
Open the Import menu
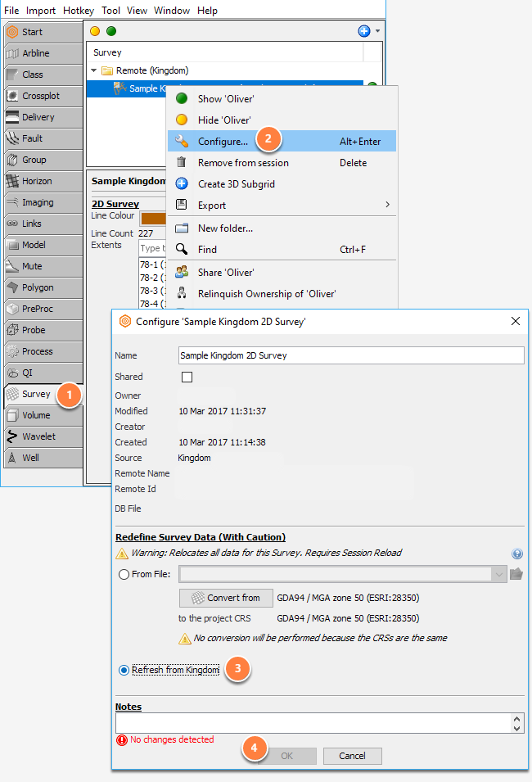point(41,11)
